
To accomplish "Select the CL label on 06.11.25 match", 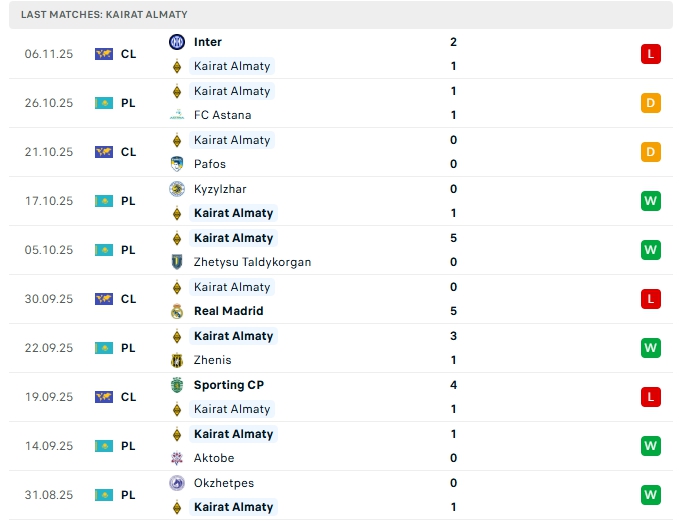I will tap(128, 54).
